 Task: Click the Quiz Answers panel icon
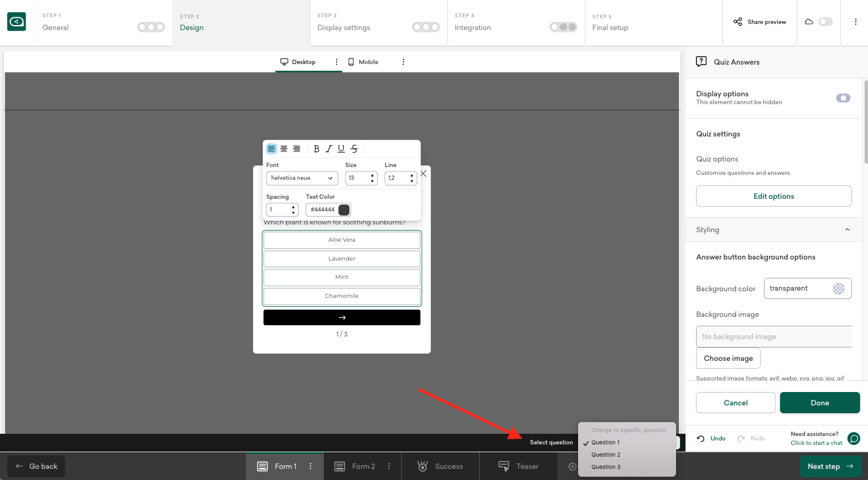tap(702, 62)
